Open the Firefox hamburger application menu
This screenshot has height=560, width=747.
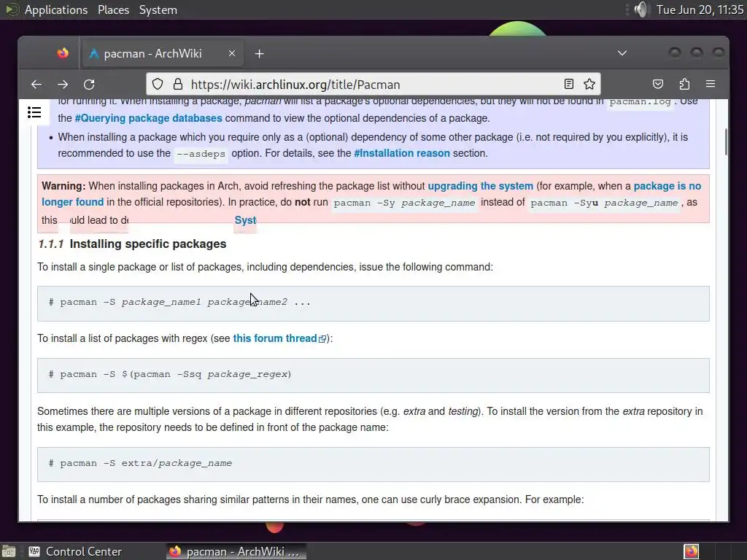point(711,84)
